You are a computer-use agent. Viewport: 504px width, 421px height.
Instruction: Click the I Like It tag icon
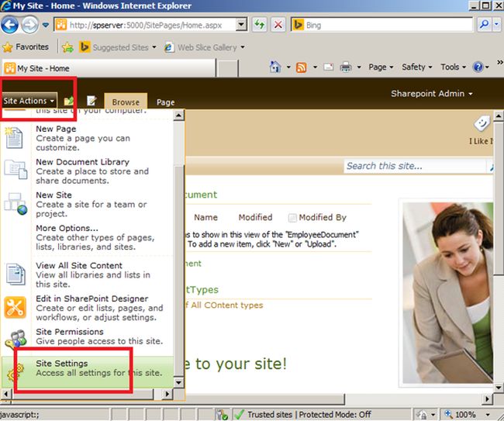482,124
